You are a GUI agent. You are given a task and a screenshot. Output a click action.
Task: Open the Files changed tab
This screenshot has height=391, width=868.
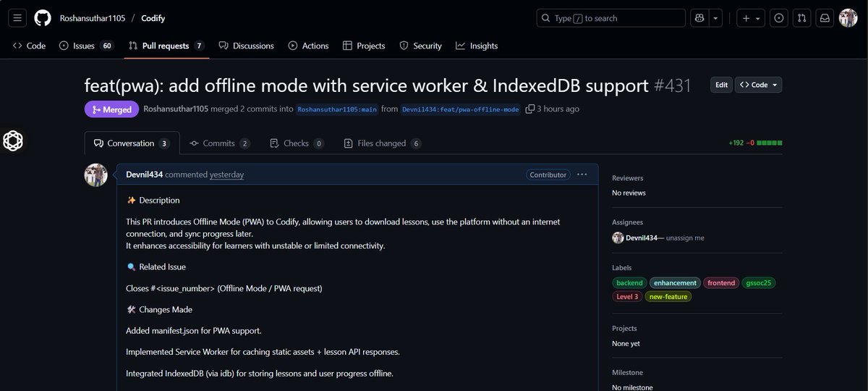383,143
